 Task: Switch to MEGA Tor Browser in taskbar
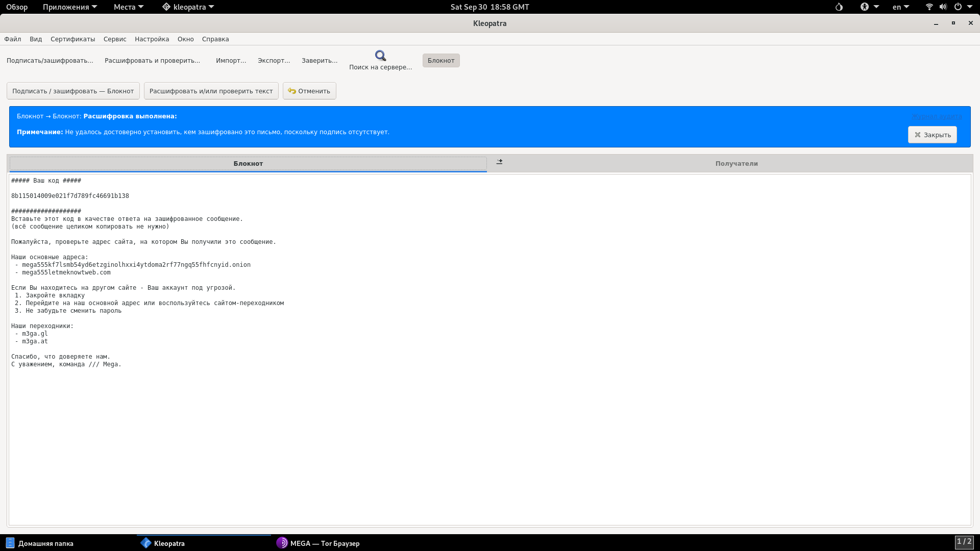pos(318,543)
